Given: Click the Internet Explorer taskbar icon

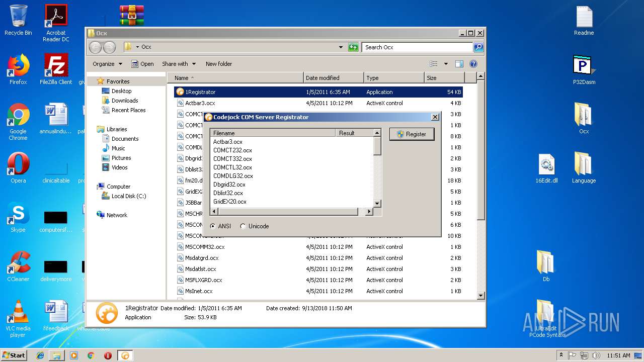Looking at the screenshot, I should coord(40,355).
